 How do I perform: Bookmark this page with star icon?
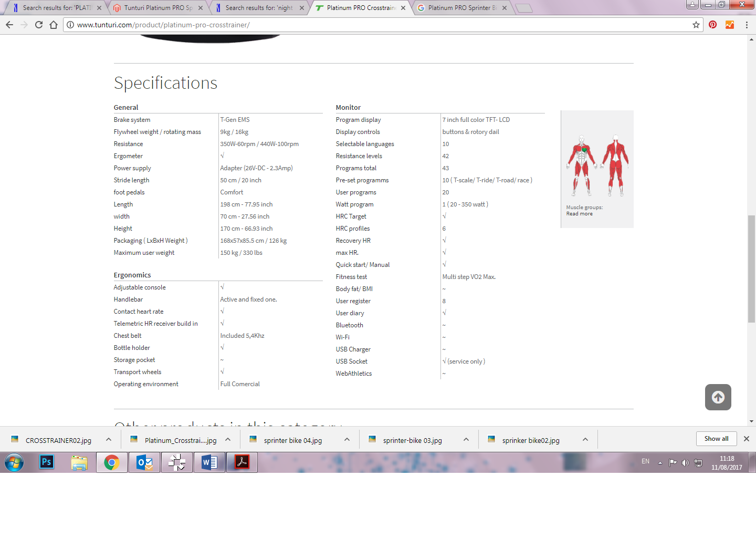click(x=696, y=25)
